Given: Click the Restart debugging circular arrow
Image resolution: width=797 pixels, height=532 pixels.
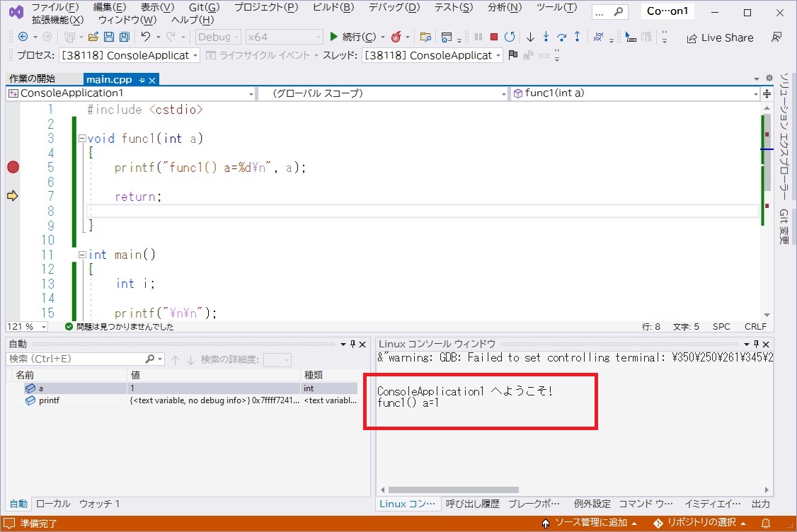Looking at the screenshot, I should click(510, 37).
